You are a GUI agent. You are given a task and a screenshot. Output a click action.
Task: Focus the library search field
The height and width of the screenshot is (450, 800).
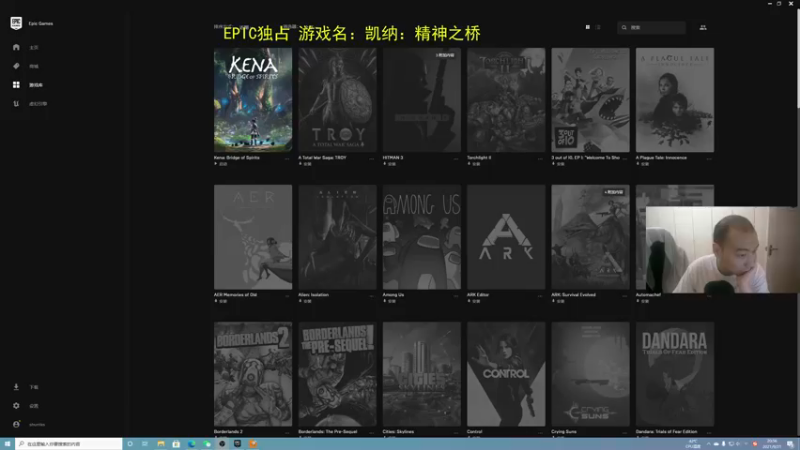(x=652, y=28)
